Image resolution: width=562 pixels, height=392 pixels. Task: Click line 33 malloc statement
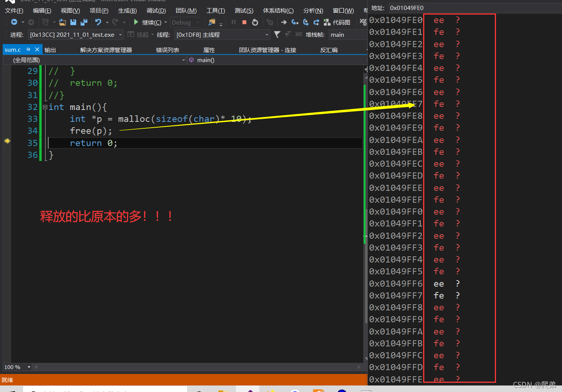pos(161,119)
